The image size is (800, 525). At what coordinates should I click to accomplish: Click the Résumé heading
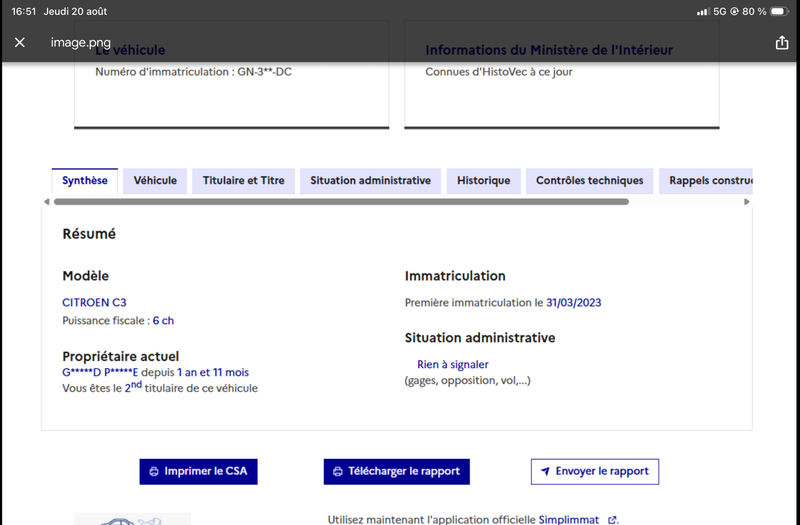pyautogui.click(x=89, y=234)
